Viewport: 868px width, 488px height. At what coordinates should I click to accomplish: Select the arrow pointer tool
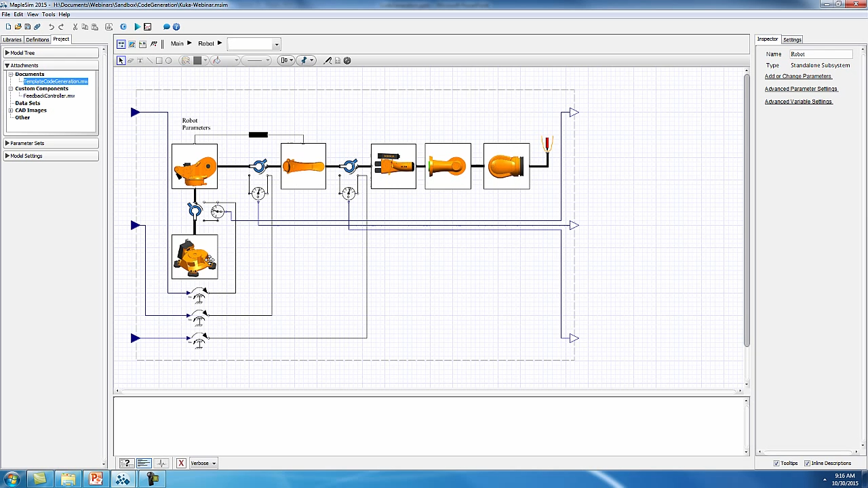pyautogui.click(x=121, y=60)
